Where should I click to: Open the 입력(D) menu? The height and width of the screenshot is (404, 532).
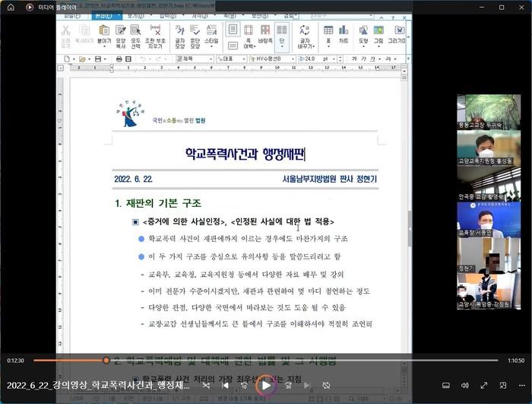pyautogui.click(x=168, y=16)
